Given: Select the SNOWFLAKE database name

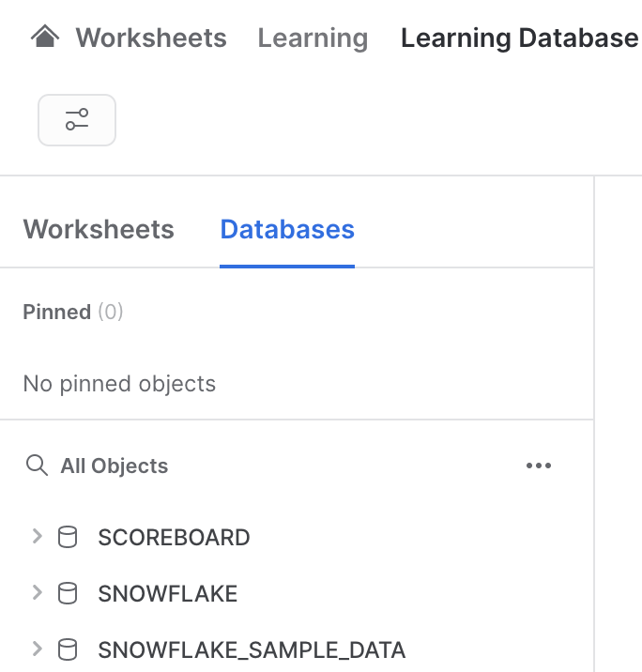Looking at the screenshot, I should coord(168,593).
